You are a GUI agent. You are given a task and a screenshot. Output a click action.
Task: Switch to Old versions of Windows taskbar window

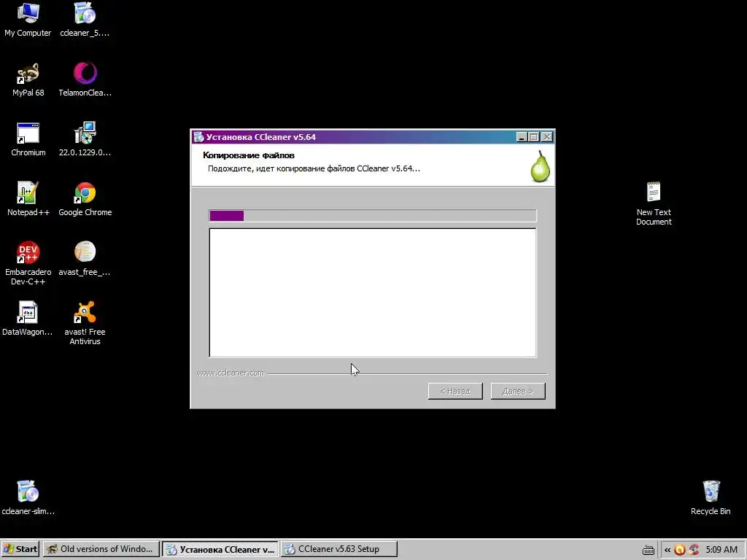pos(100,549)
